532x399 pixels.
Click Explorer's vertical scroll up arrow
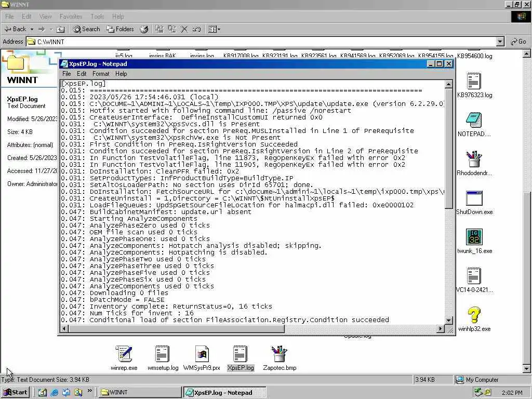pos(526,54)
